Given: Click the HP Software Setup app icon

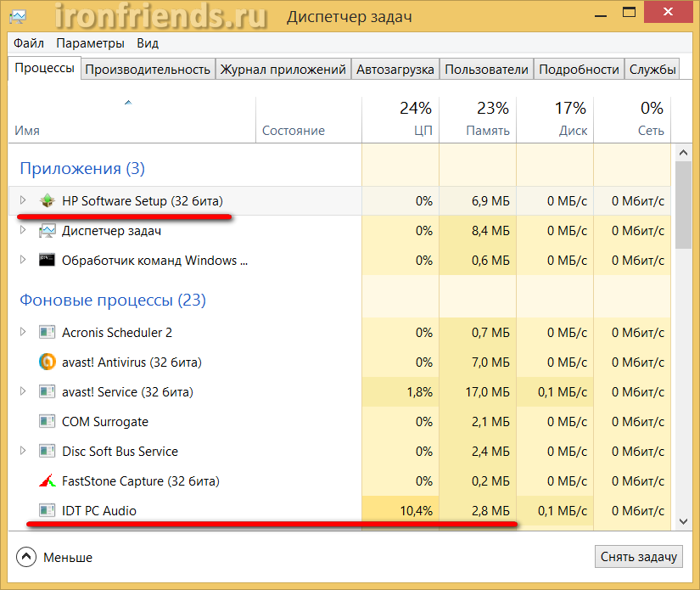Looking at the screenshot, I should (x=48, y=201).
